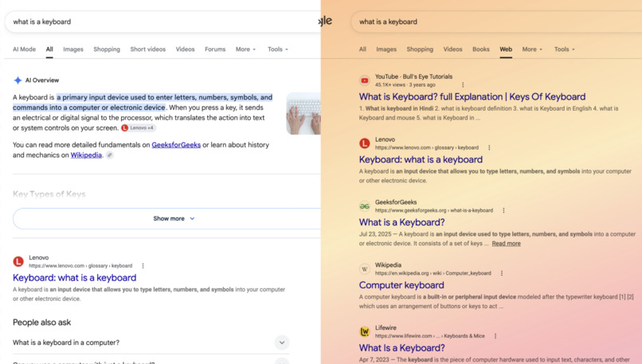Viewport: 642px width, 364px height.
Task: Click 'People also ask' heading
Action: (41, 323)
